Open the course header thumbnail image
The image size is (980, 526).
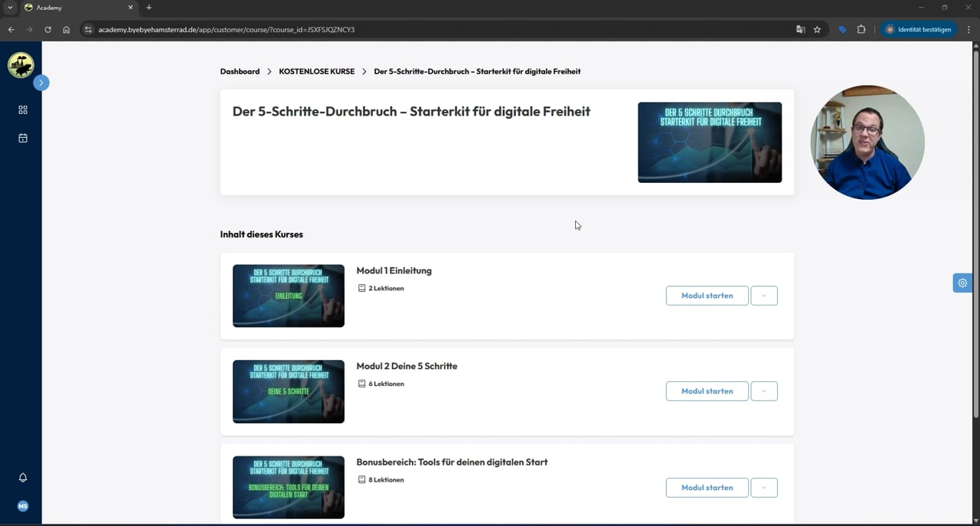point(710,142)
